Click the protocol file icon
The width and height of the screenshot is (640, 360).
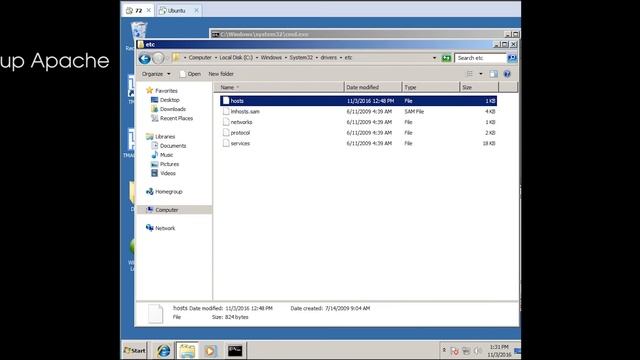(226, 133)
